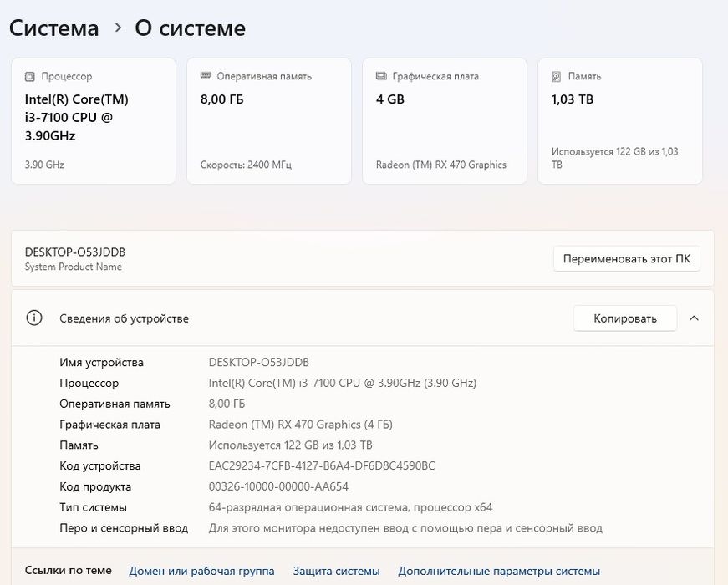This screenshot has width=728, height=585.
Task: Open Дополнительные параметры системы link
Action: 499,571
